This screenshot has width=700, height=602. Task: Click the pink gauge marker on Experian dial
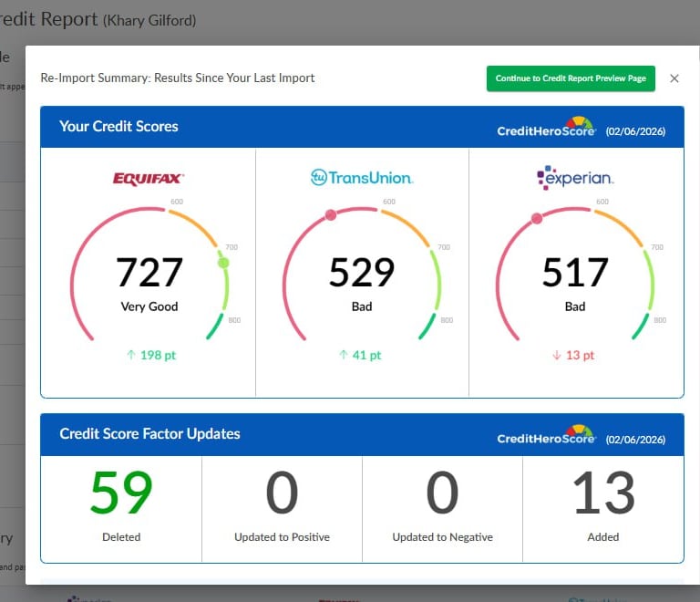click(x=537, y=218)
